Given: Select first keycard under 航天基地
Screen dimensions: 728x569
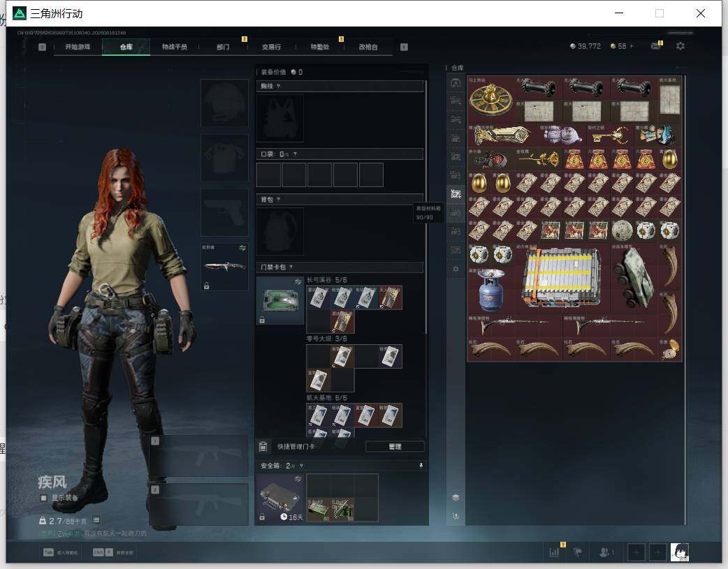Looking at the screenshot, I should pyautogui.click(x=319, y=415).
